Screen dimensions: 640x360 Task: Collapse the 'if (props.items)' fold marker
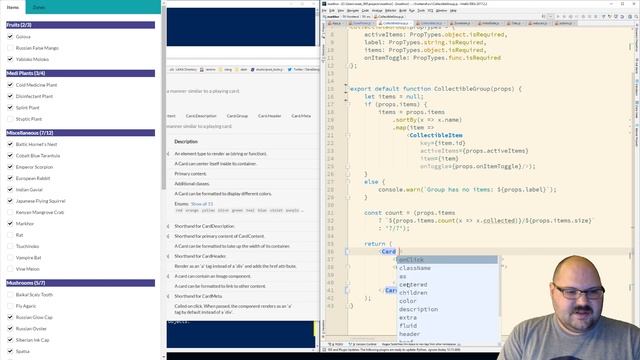click(x=349, y=104)
